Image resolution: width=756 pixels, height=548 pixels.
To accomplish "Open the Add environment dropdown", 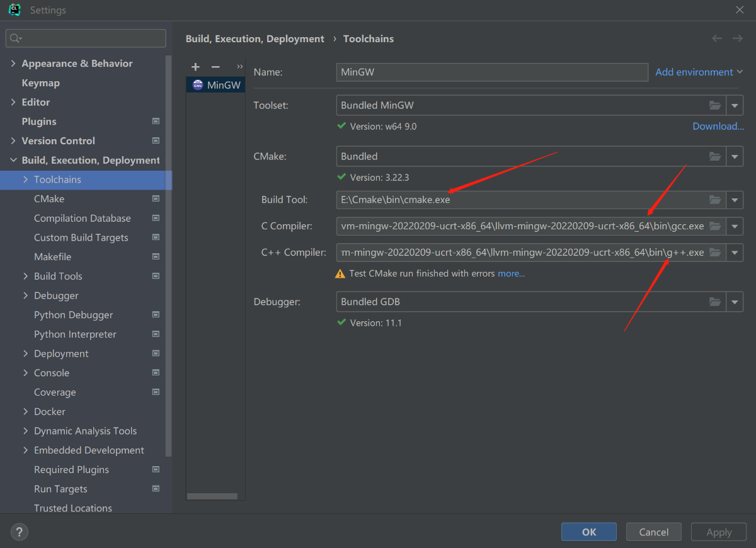I will click(x=699, y=72).
